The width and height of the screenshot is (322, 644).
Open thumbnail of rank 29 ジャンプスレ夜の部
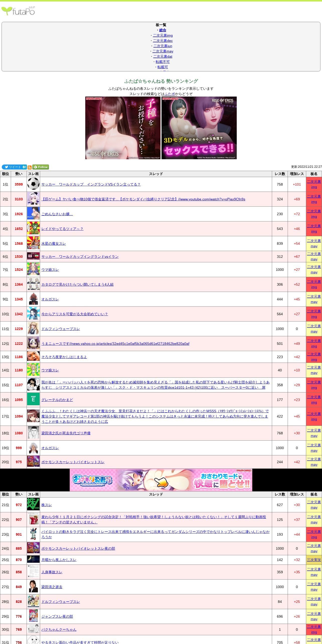pos(33,616)
